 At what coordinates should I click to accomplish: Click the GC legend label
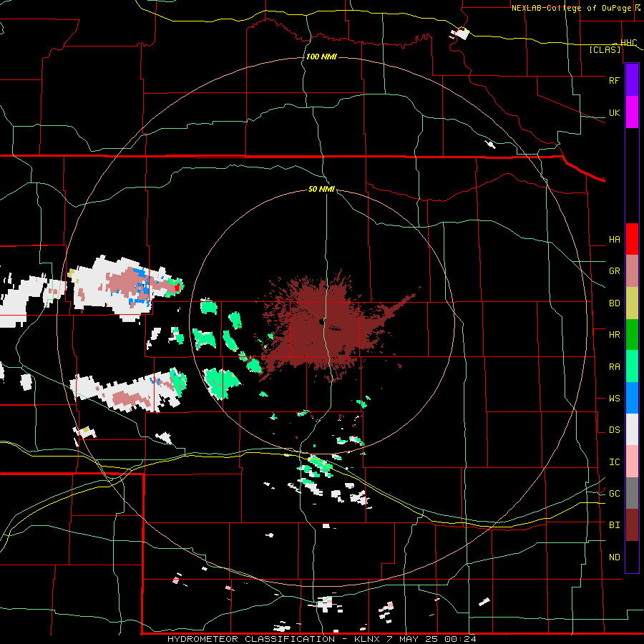[x=614, y=494]
